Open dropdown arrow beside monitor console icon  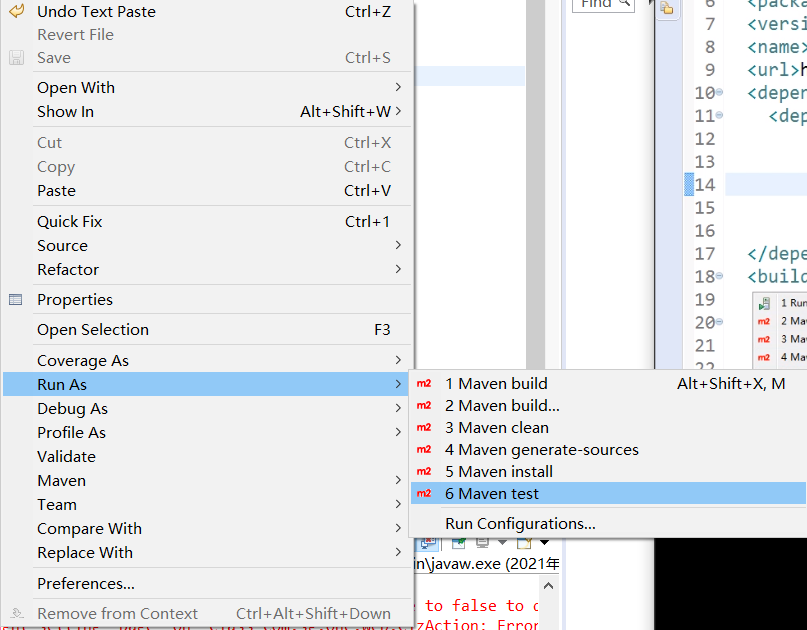(x=502, y=542)
